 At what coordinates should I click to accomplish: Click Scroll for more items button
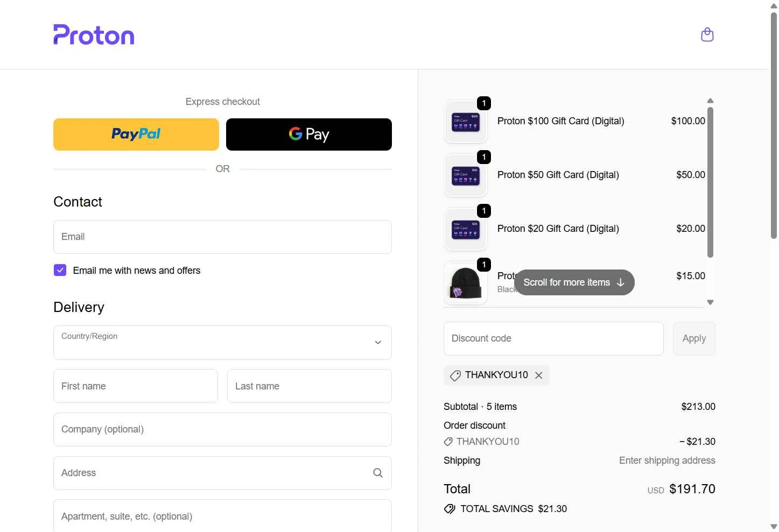click(x=574, y=282)
